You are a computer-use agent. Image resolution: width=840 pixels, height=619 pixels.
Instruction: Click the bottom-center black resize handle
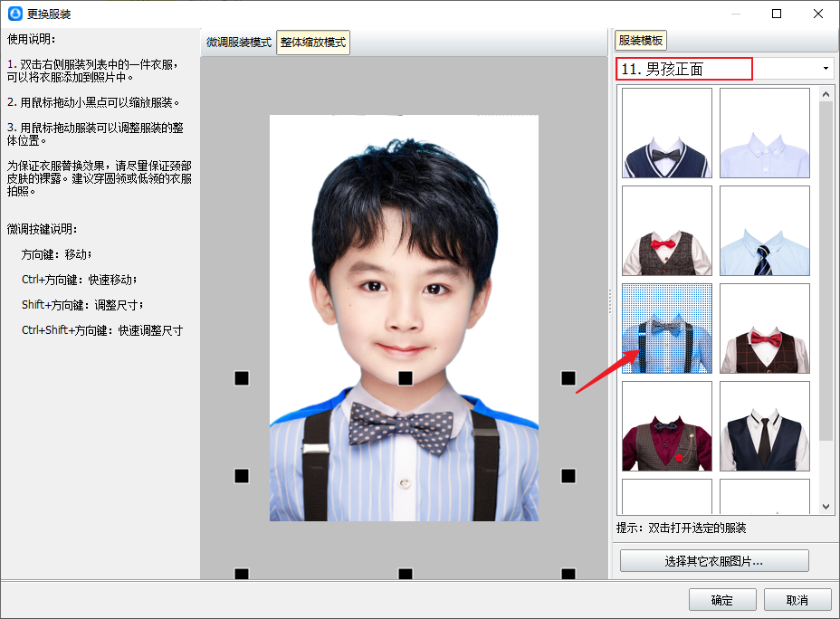[406, 574]
